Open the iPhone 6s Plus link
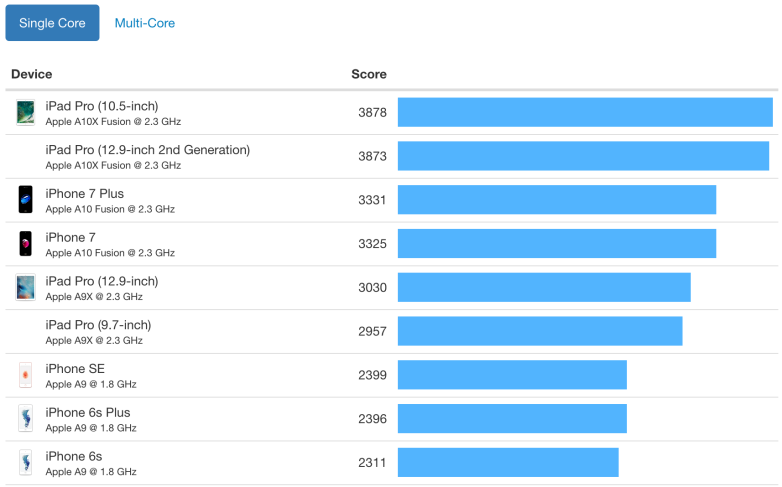 pyautogui.click(x=88, y=412)
